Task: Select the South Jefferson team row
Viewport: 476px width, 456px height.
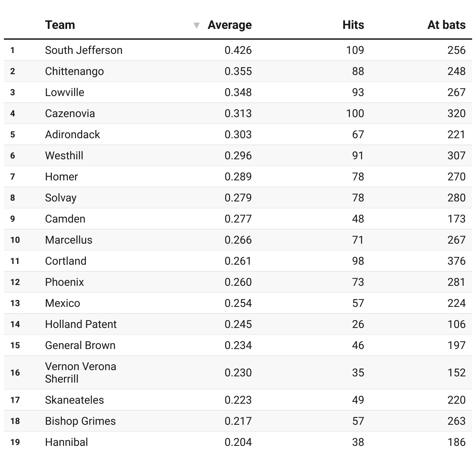Action: coord(238,50)
